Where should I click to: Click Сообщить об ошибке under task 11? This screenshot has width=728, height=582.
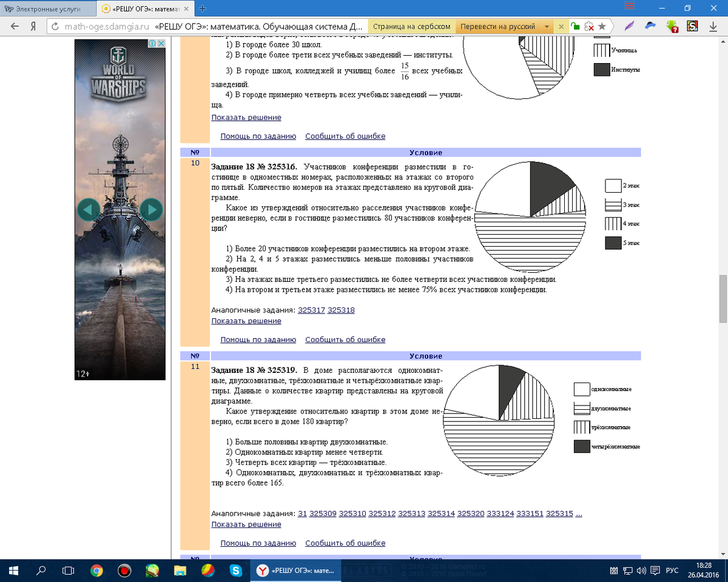click(x=345, y=543)
